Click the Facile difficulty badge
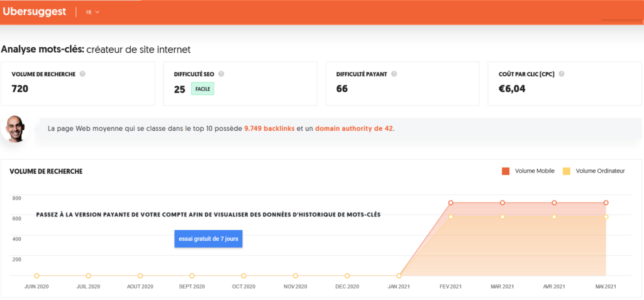Image resolution: width=644 pixels, height=300 pixels. pos(203,89)
